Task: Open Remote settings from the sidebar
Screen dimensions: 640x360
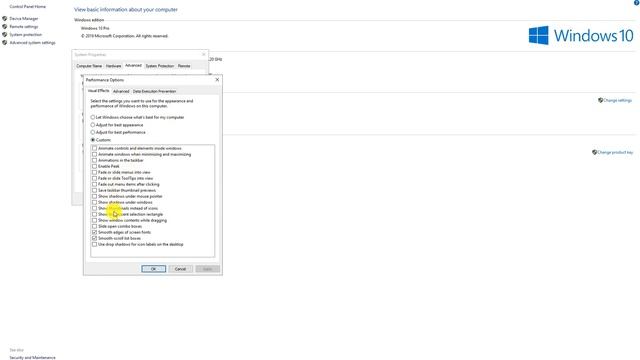Action: click(24, 27)
